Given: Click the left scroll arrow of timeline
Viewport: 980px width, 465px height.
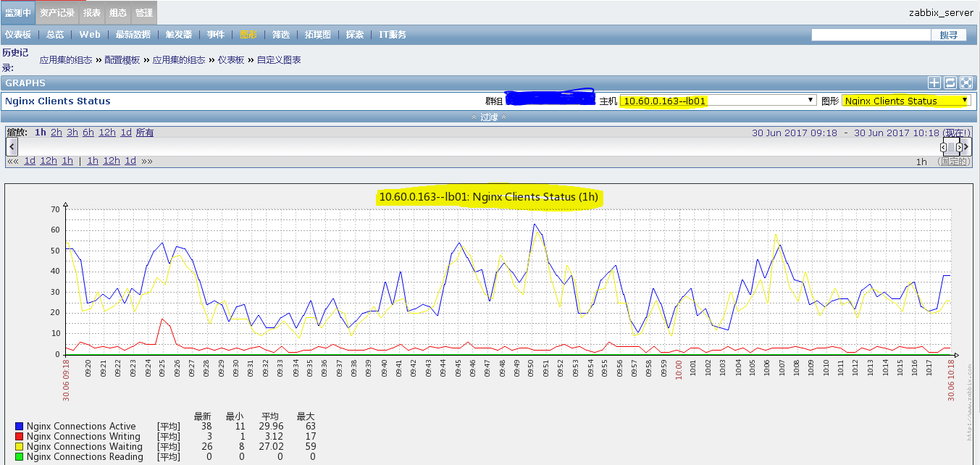Looking at the screenshot, I should 12,147.
